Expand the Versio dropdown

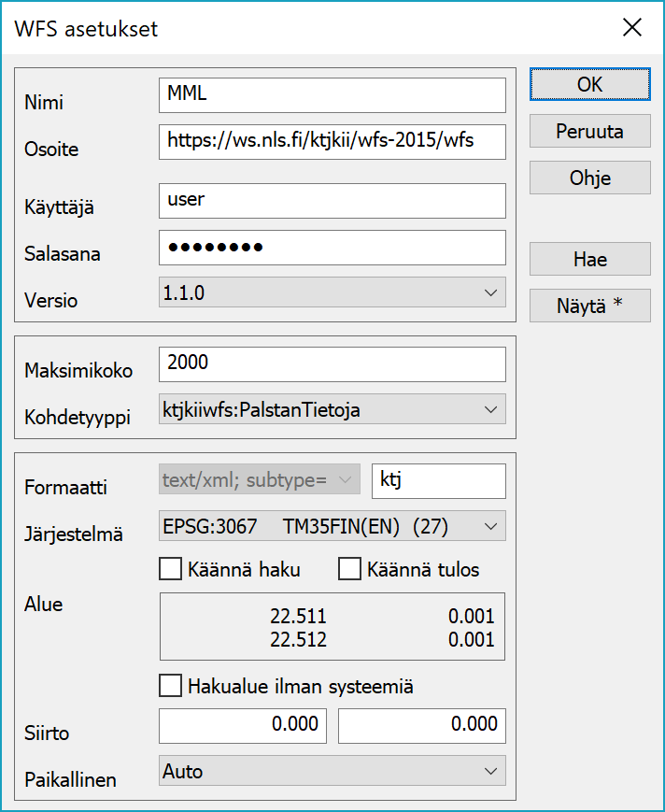[332, 293]
